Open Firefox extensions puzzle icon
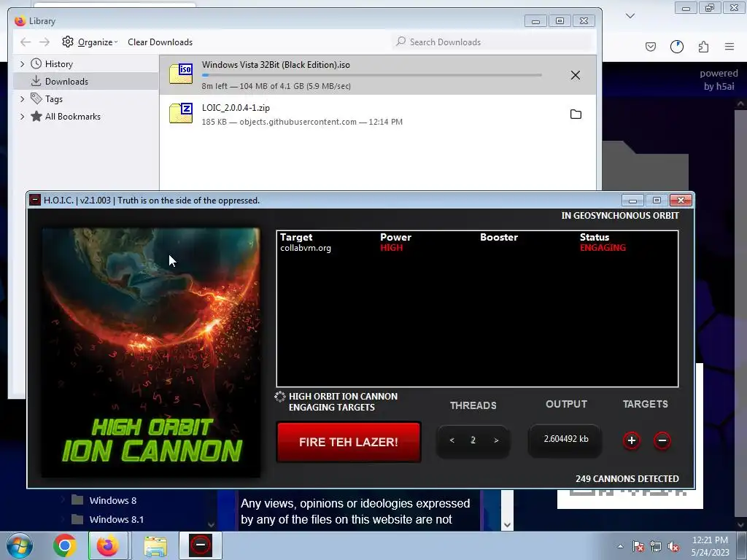 (x=704, y=47)
